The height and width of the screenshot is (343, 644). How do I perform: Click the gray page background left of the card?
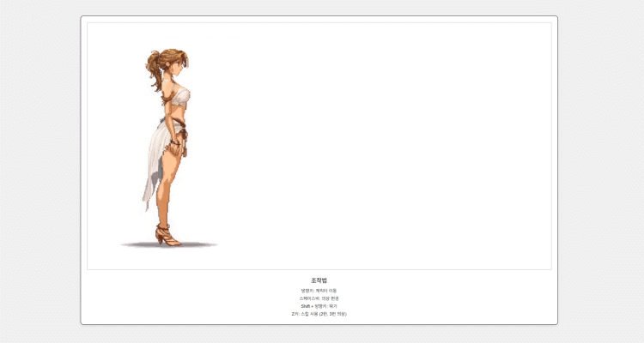(39, 171)
